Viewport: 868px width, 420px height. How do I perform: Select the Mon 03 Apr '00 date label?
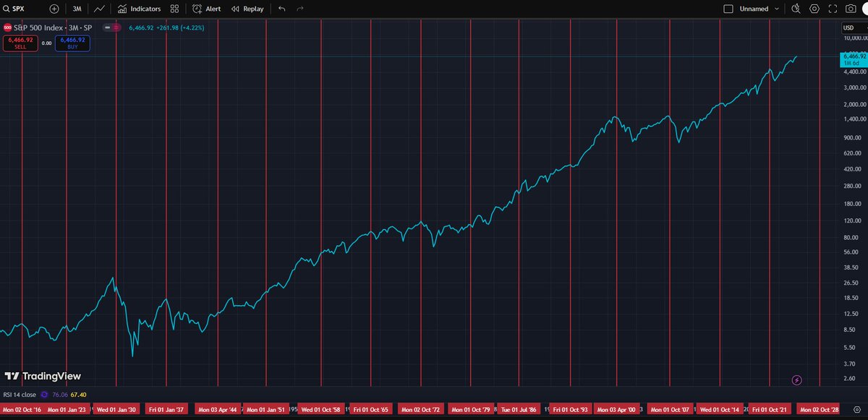coord(616,409)
